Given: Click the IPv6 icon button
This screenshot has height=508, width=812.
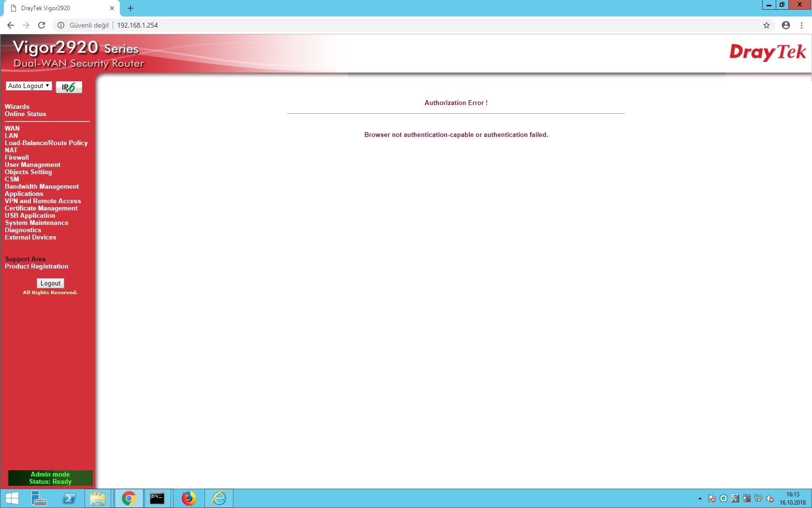Looking at the screenshot, I should pyautogui.click(x=69, y=87).
